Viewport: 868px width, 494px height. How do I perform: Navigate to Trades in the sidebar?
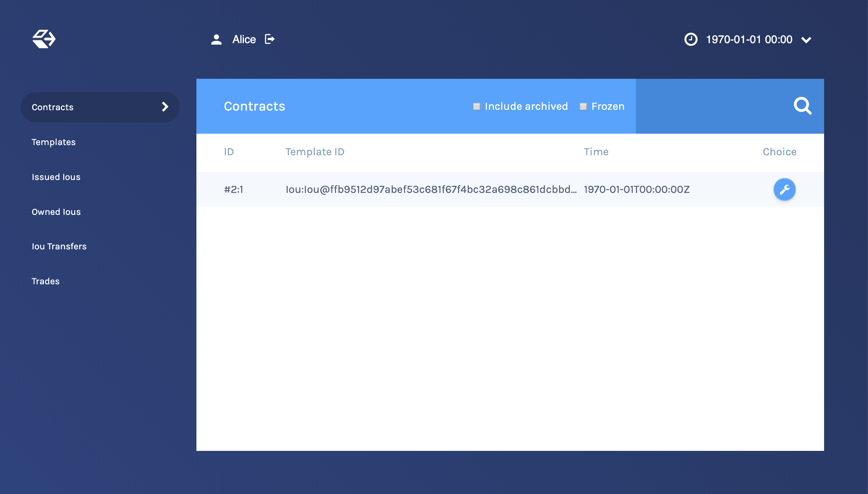point(45,281)
